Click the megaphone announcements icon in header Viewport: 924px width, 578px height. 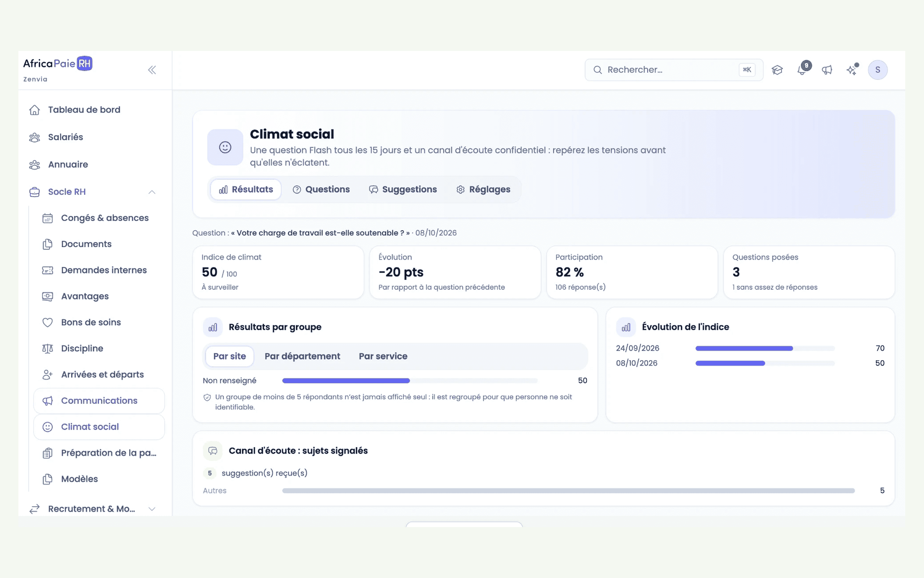coord(827,70)
